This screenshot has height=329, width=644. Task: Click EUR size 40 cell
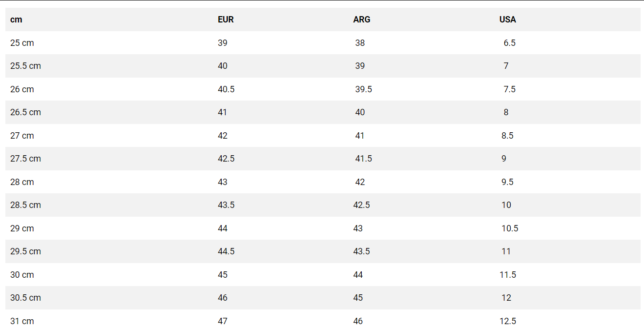[x=223, y=66]
